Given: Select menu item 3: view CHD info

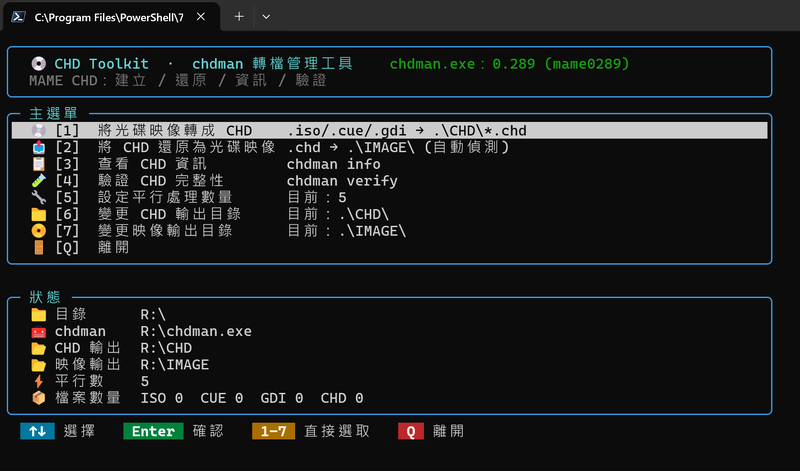Looking at the screenshot, I should (389, 164).
